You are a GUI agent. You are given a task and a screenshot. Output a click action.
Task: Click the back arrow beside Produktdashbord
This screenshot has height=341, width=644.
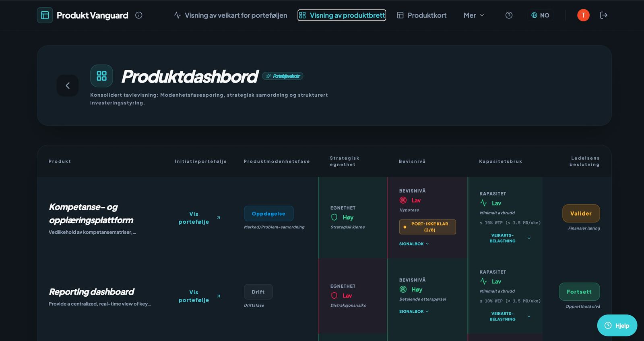(68, 85)
